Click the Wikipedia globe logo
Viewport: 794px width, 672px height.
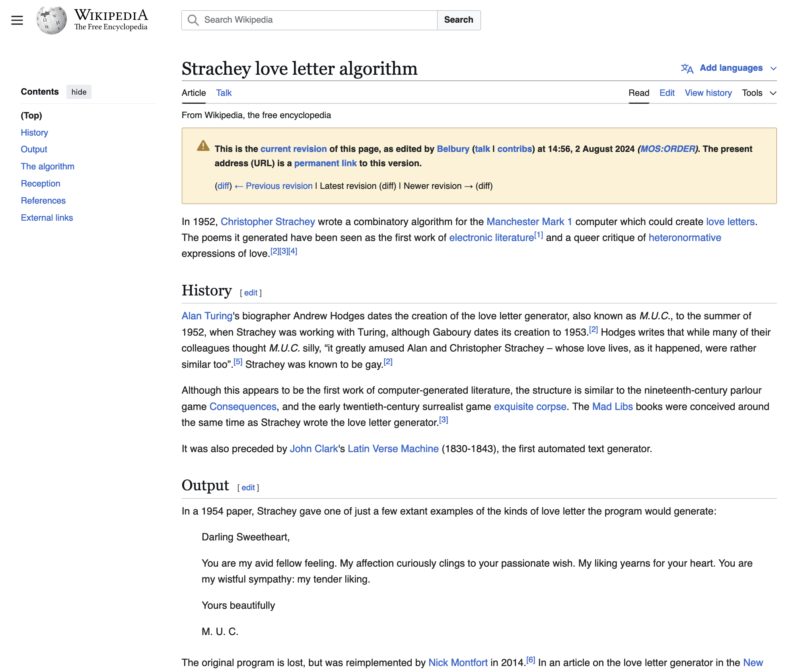[x=52, y=20]
